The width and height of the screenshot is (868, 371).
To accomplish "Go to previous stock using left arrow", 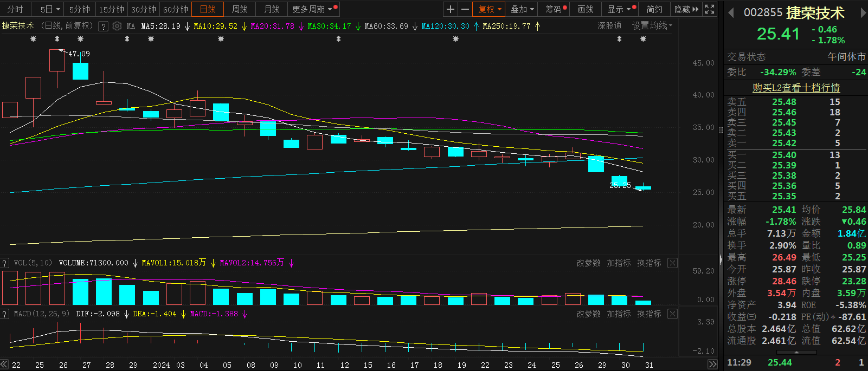I will click(x=731, y=13).
